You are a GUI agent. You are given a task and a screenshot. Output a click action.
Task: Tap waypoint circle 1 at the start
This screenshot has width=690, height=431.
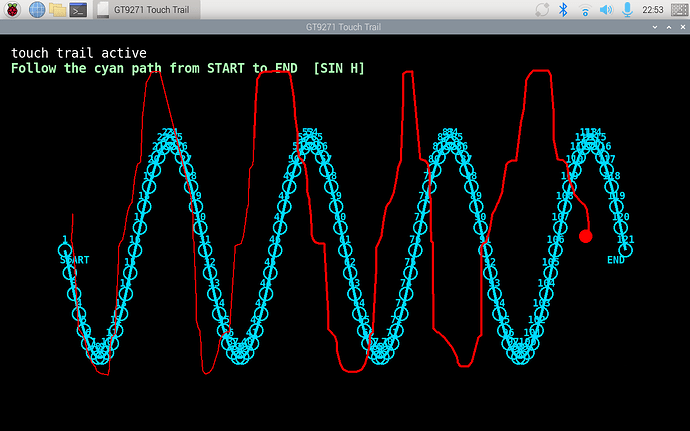pyautogui.click(x=65, y=250)
